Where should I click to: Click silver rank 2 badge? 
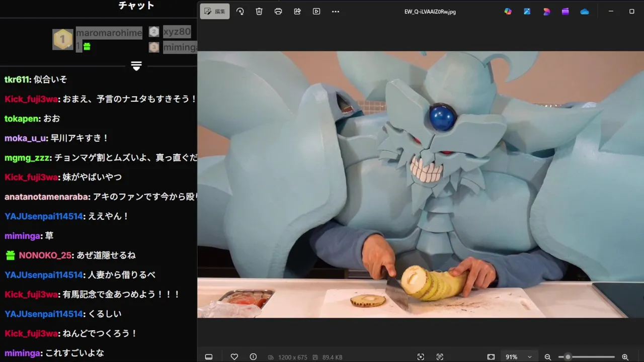pos(154,32)
